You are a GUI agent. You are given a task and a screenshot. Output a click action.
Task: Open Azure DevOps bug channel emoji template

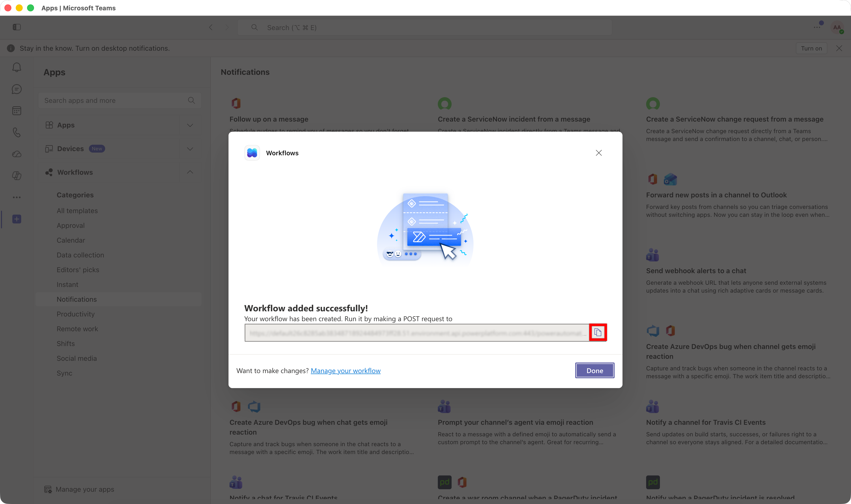[731, 351]
